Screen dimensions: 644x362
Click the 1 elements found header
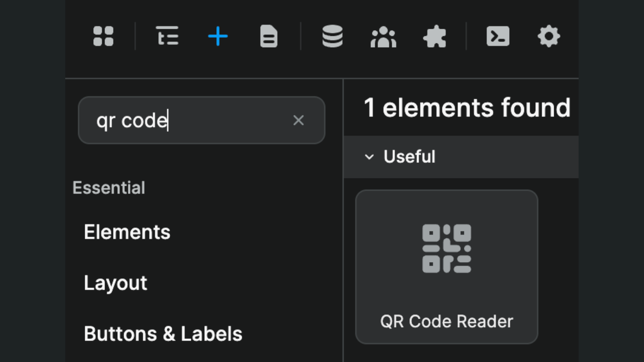point(467,107)
